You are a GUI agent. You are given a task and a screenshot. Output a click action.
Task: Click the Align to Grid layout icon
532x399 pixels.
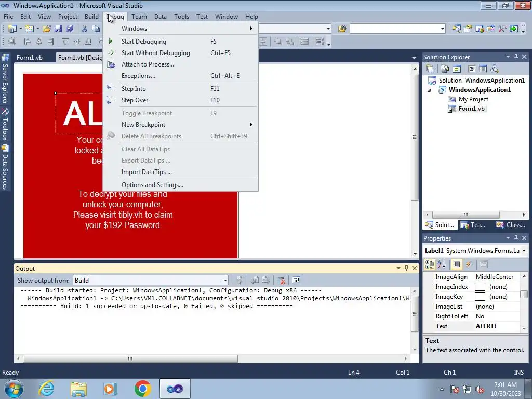coord(12,42)
